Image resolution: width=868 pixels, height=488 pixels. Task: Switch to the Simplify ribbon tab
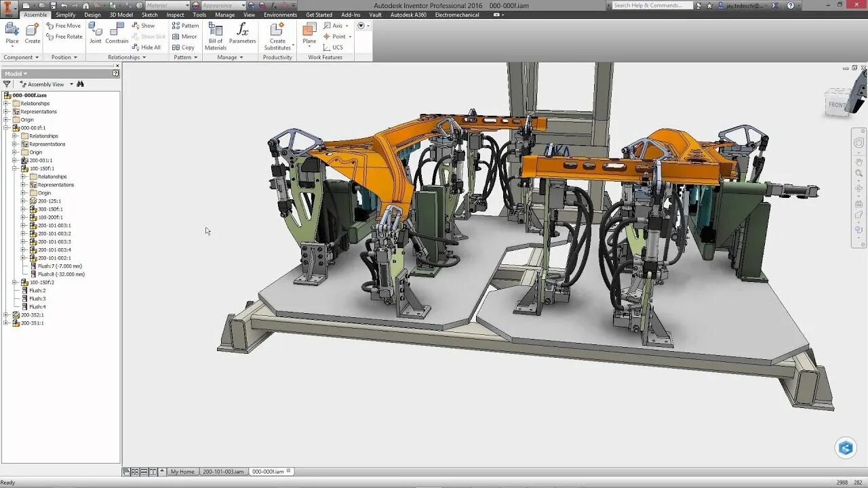(66, 14)
